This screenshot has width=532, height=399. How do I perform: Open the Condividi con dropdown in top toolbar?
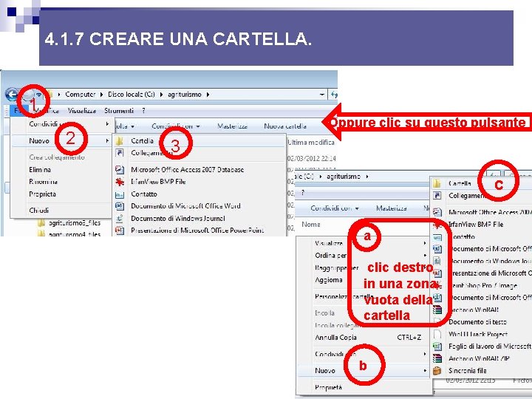(x=175, y=126)
